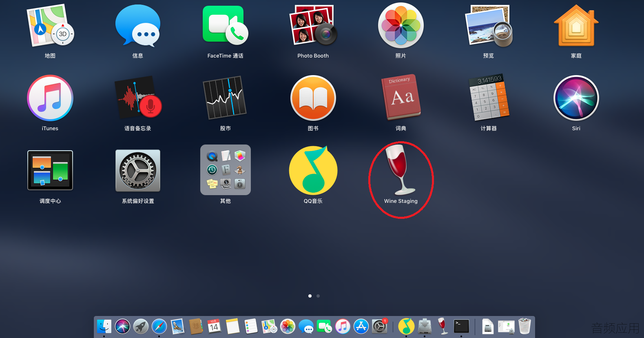The height and width of the screenshot is (338, 644).
Task: Launch Photo Booth from Launchpad
Action: point(313,25)
